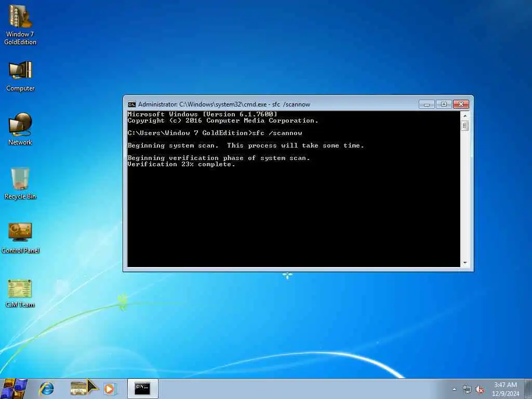The image size is (532, 399).
Task: Click 'Copyright (c) 2016 Computer Media Corporation.' line
Action: tap(223, 121)
